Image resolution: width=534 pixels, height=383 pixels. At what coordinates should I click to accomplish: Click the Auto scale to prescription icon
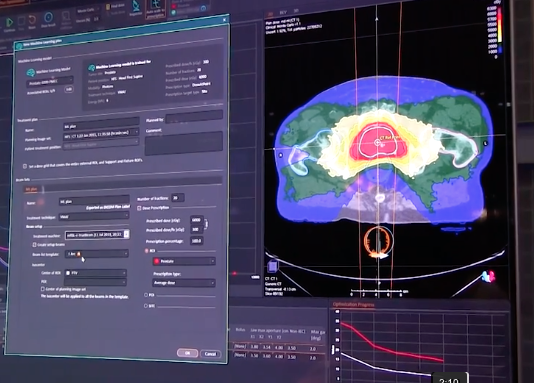coord(155,5)
